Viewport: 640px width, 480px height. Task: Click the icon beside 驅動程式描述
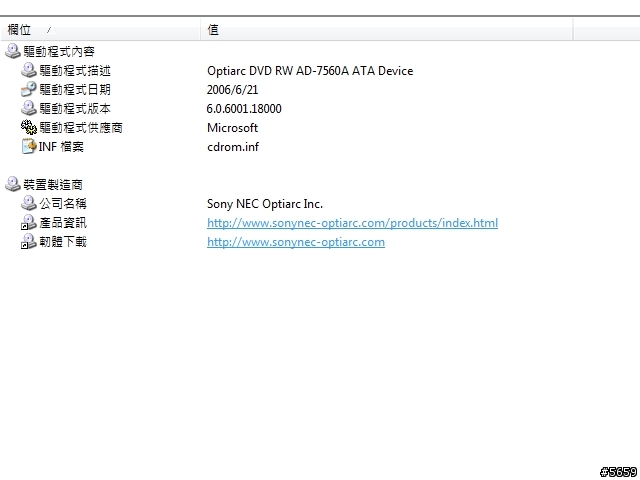tap(29, 70)
